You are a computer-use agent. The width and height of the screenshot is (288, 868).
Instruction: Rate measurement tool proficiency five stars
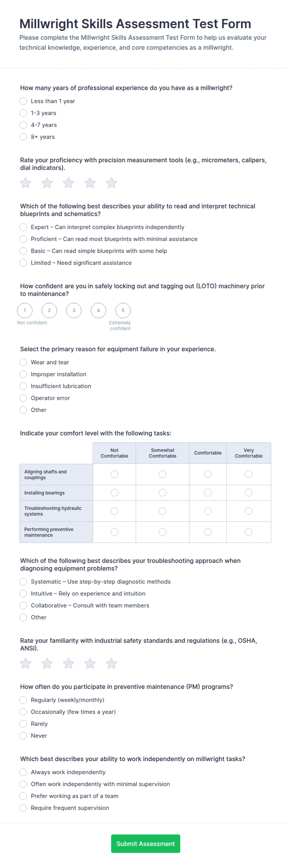point(111,183)
